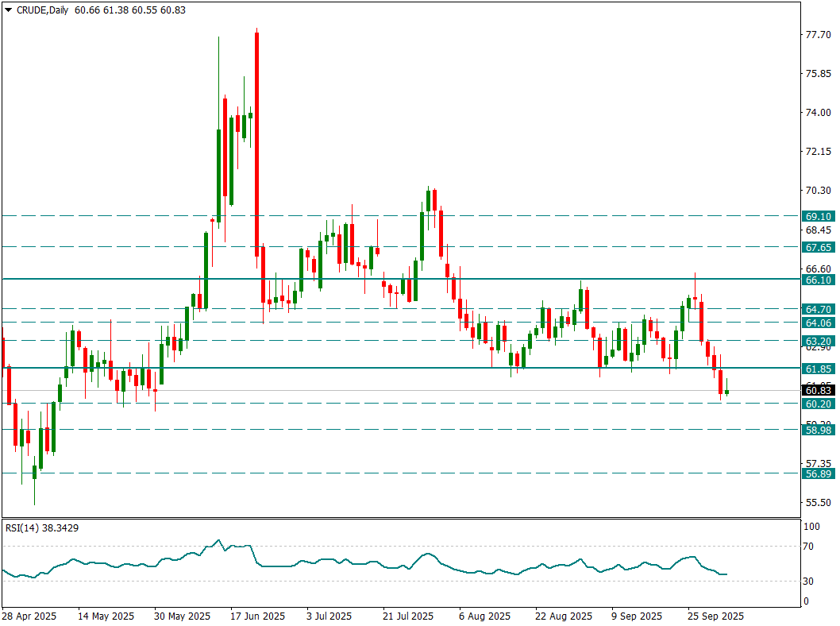Select the 25 Sep 2025 date label
The width and height of the screenshot is (840, 626).
715,616
